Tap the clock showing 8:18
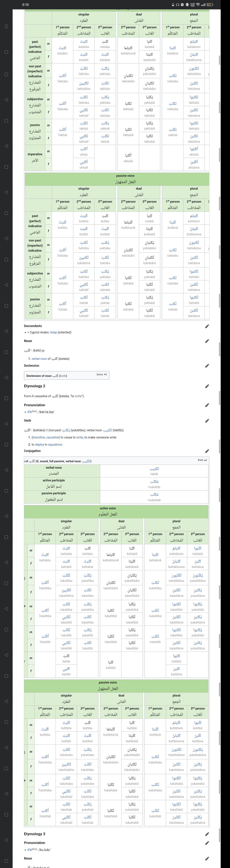Screen dimensions: 230x868 click(25, 5)
